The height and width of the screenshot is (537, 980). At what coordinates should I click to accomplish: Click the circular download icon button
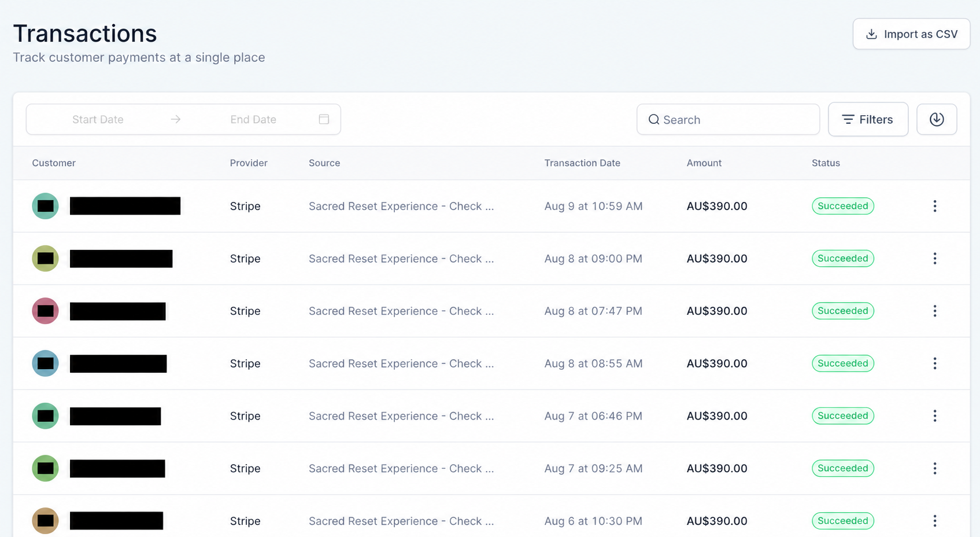[937, 119]
